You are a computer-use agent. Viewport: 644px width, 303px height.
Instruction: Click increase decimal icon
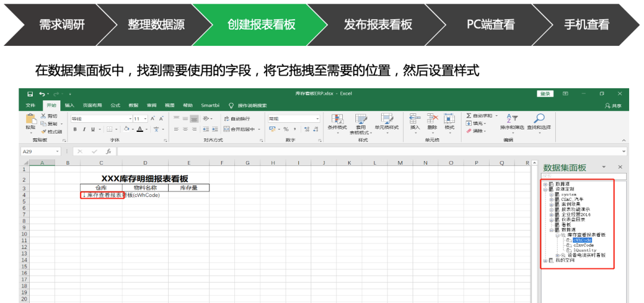(x=306, y=129)
